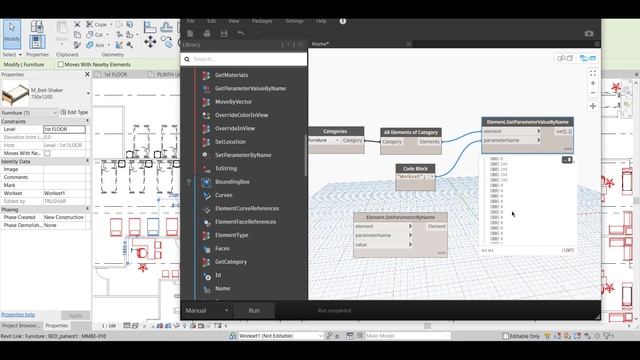The image size is (640, 360).
Task: Open Dynamo Packages menu
Action: coord(262,21)
